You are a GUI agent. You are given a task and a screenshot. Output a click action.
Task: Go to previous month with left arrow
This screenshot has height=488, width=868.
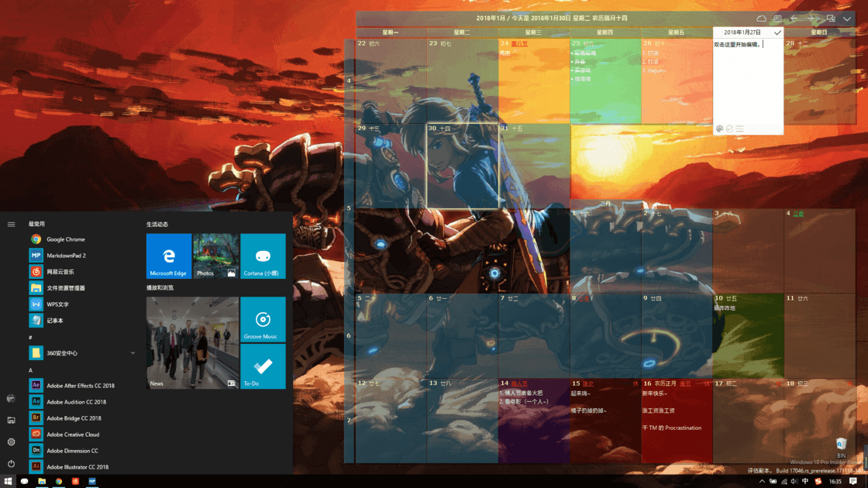(x=794, y=19)
